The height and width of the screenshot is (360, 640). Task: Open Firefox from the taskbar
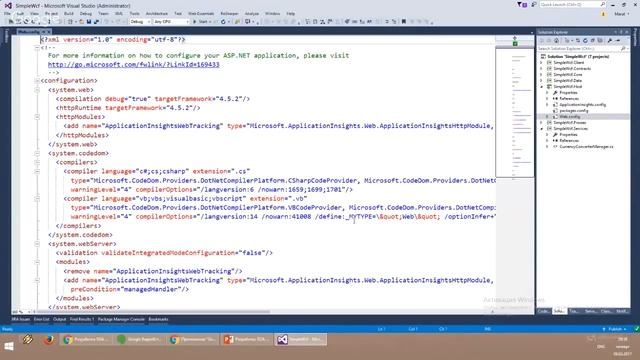point(49,340)
